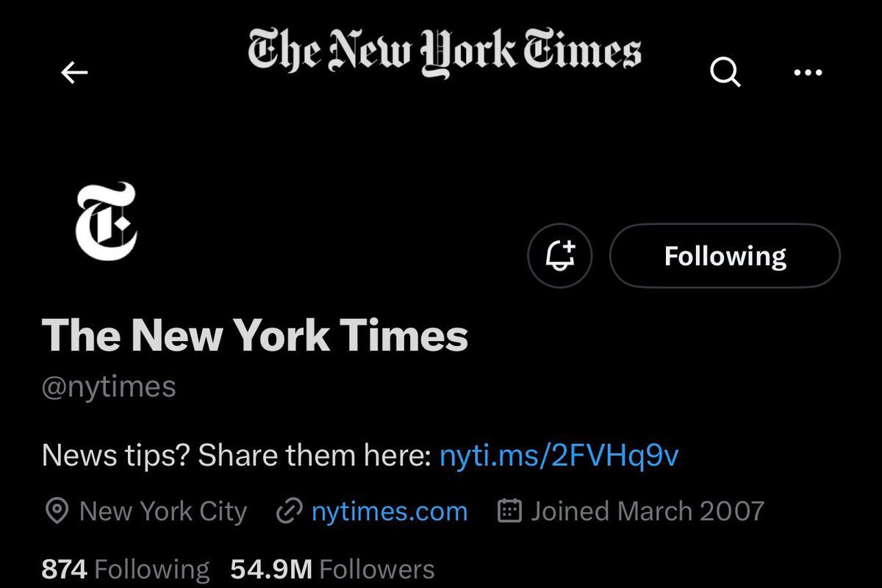Select the @nytimes handle text
This screenshot has height=588, width=882.
(109, 387)
